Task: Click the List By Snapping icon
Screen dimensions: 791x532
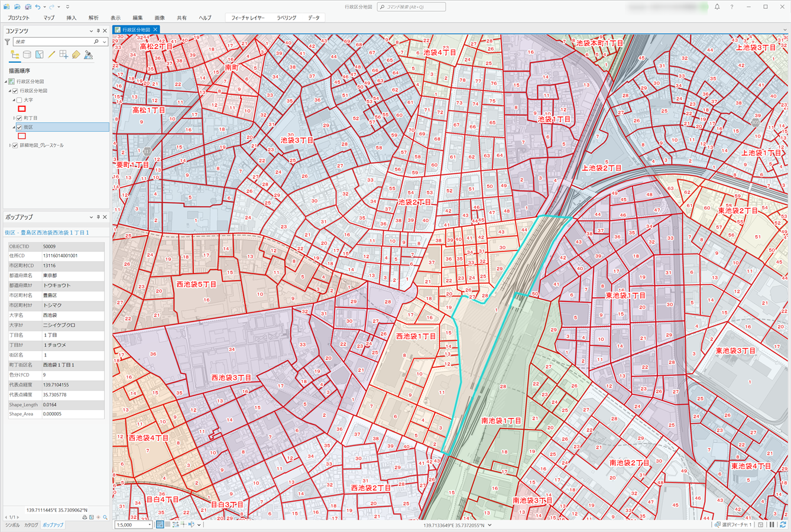Action: (x=63, y=55)
